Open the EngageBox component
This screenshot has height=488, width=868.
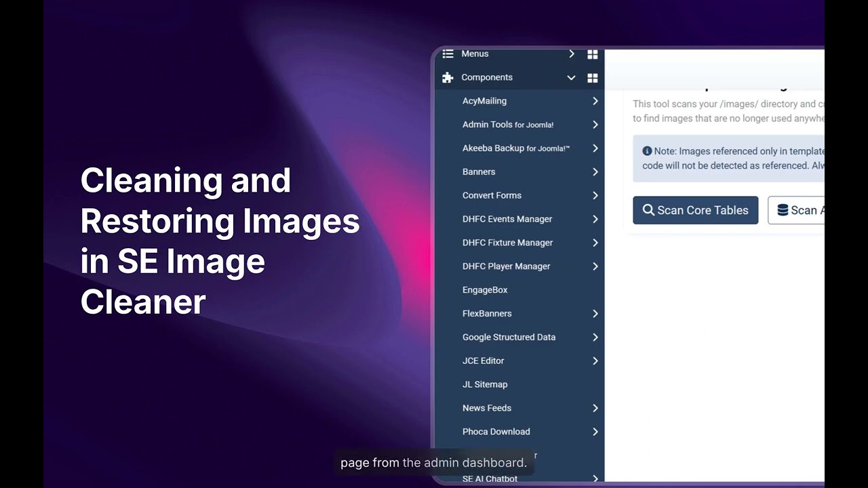tap(485, 290)
